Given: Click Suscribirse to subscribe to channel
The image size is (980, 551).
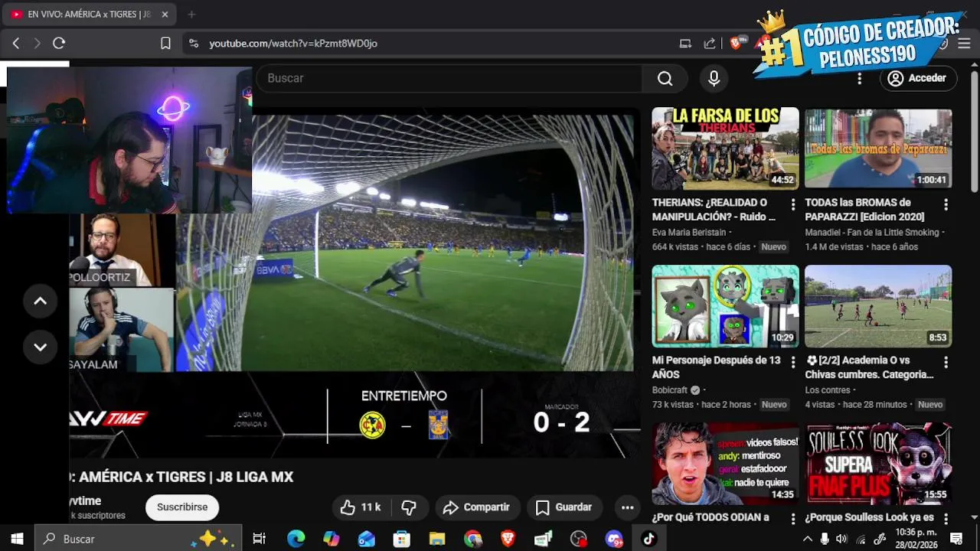Looking at the screenshot, I should [182, 507].
